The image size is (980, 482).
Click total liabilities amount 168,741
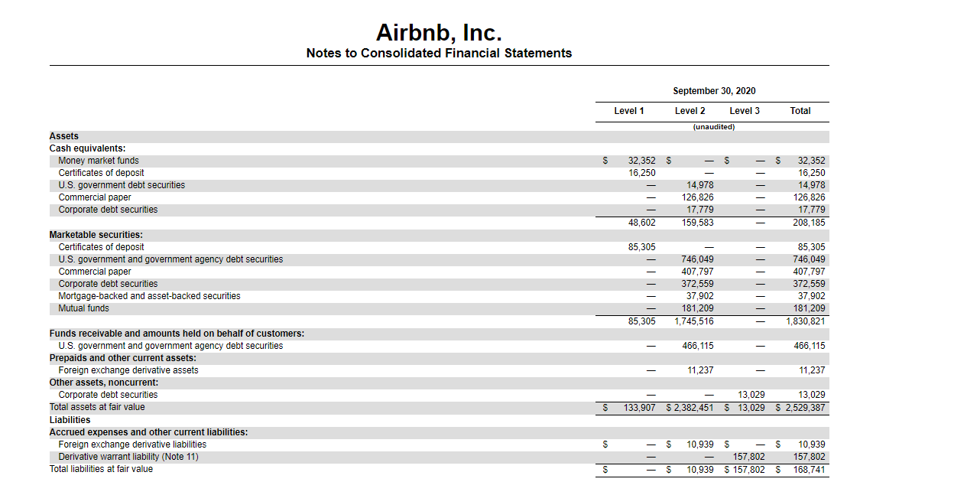[809, 469]
